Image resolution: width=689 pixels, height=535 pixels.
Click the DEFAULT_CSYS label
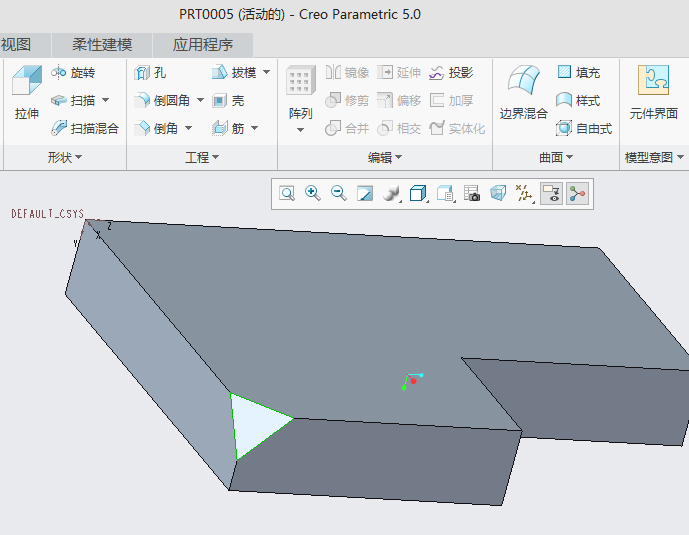coord(47,214)
